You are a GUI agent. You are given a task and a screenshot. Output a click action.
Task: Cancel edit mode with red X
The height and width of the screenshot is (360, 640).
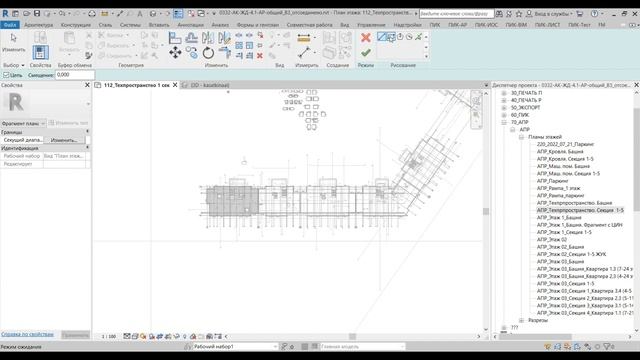pos(366,38)
